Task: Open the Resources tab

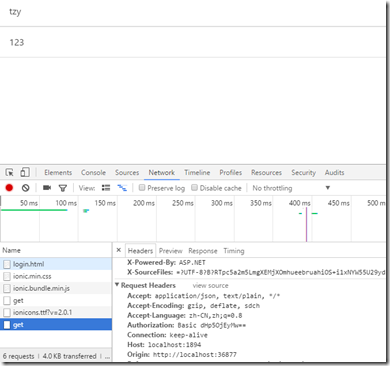Action: pos(266,172)
